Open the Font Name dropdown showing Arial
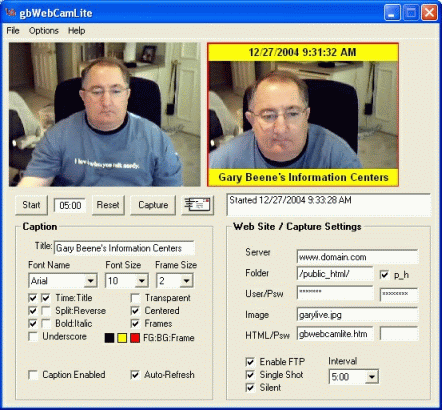This screenshot has width=442, height=410. click(x=63, y=281)
